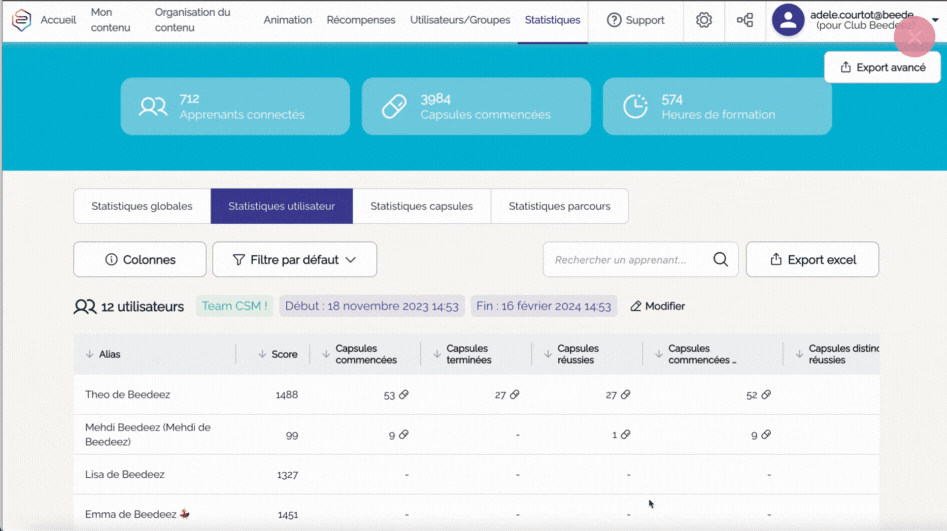
Task: Click the magnifying glass search icon
Action: point(720,260)
